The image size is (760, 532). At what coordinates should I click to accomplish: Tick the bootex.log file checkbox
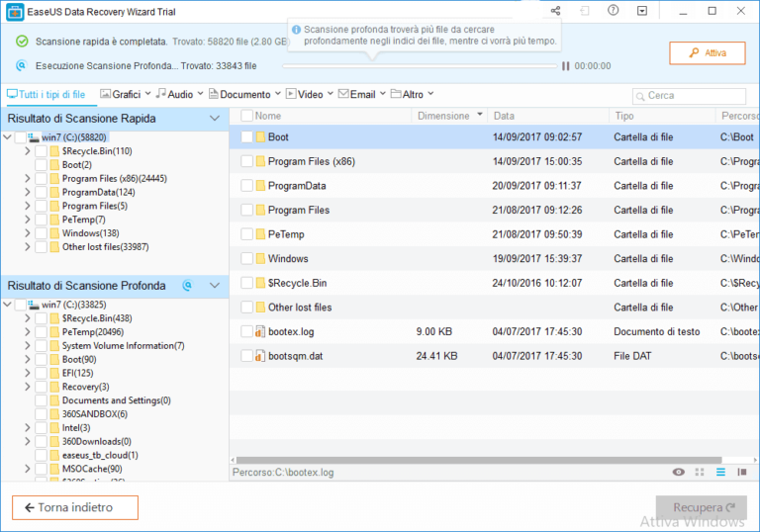click(246, 331)
